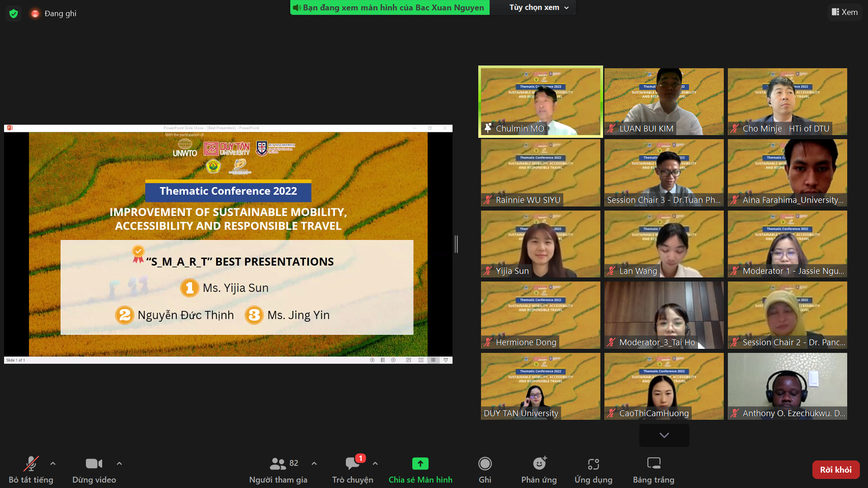Click the Record (Ghi) icon

point(485,464)
